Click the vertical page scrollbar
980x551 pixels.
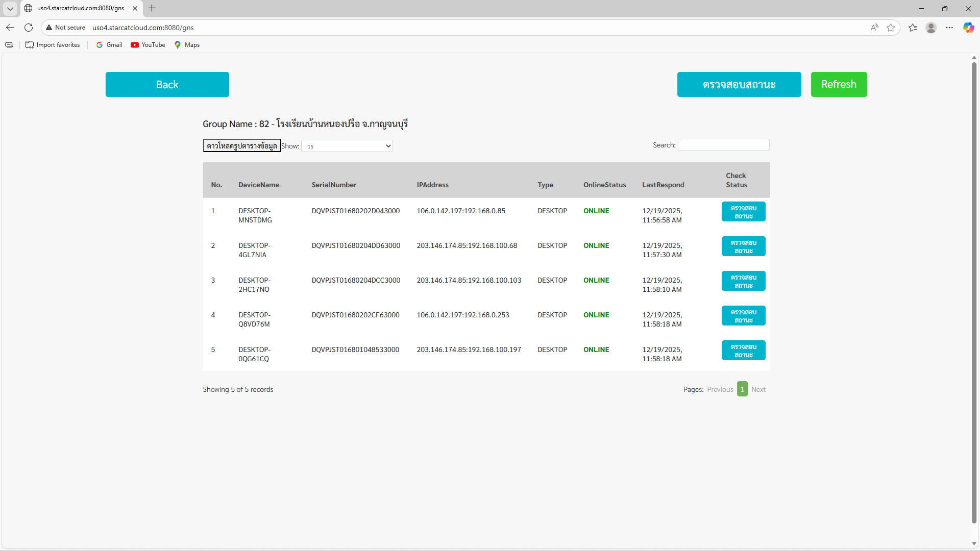(x=974, y=291)
